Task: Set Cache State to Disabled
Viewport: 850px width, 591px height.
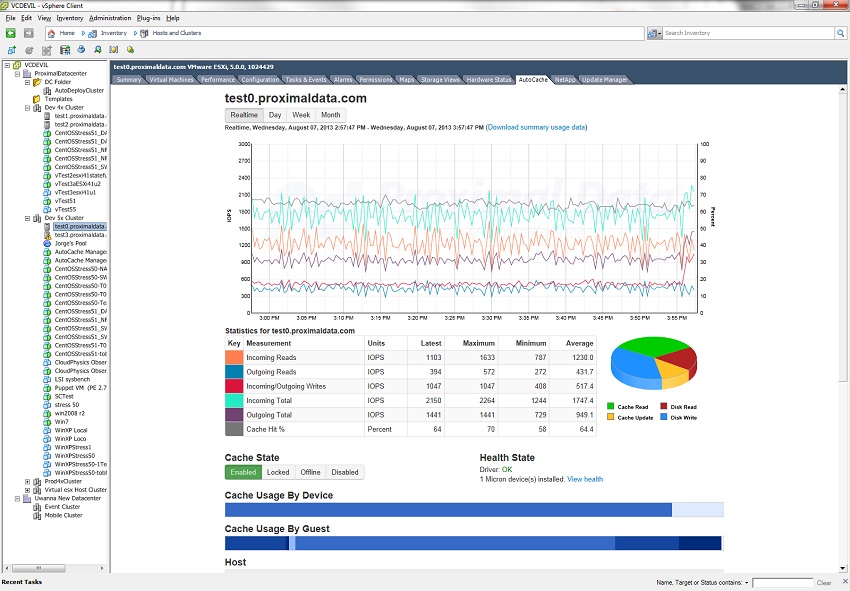Action: (345, 472)
